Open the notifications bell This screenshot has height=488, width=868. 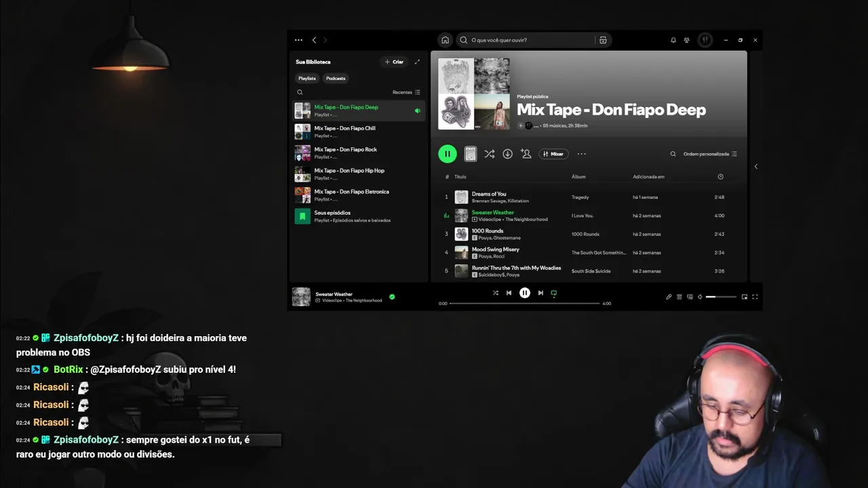673,40
